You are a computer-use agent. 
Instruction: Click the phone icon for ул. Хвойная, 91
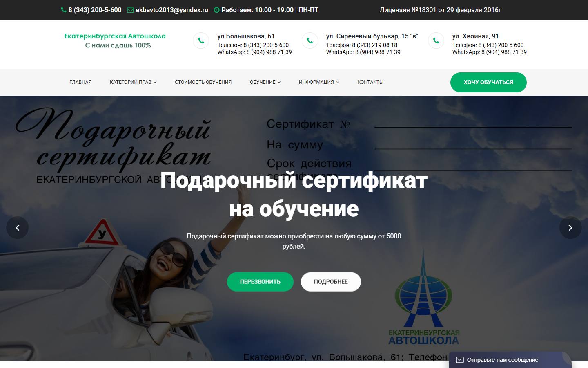click(x=436, y=40)
